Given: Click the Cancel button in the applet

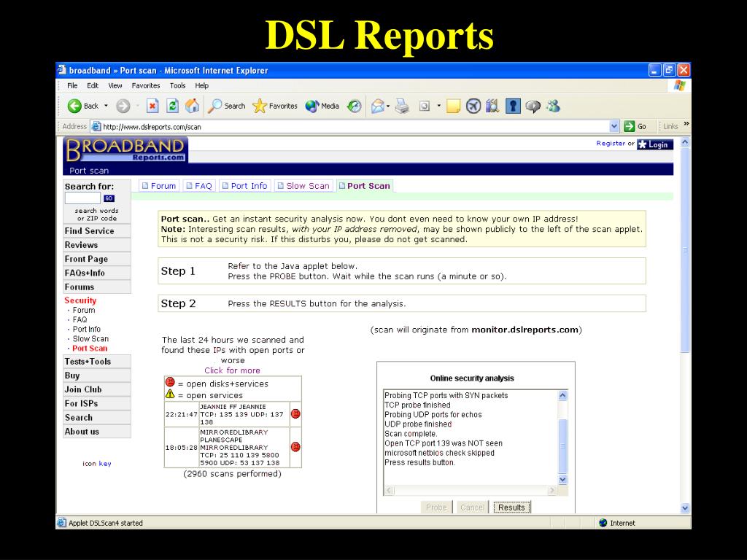Looking at the screenshot, I should pos(472,507).
